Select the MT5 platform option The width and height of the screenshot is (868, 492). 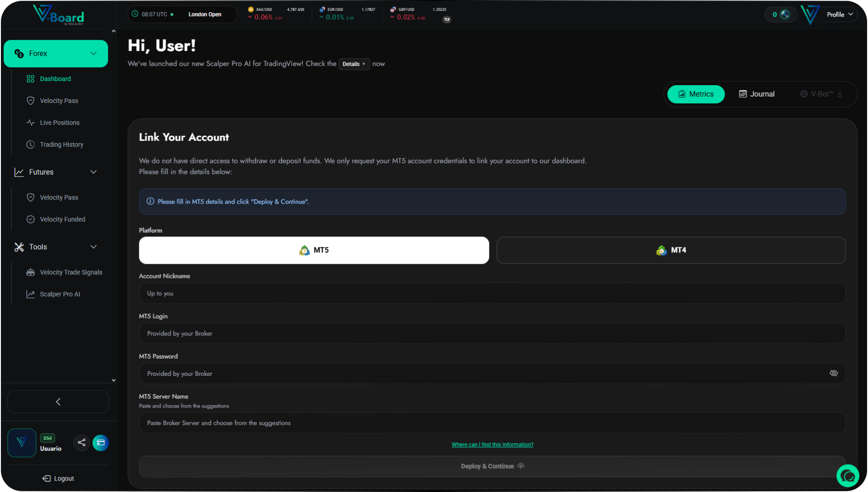[x=314, y=250]
